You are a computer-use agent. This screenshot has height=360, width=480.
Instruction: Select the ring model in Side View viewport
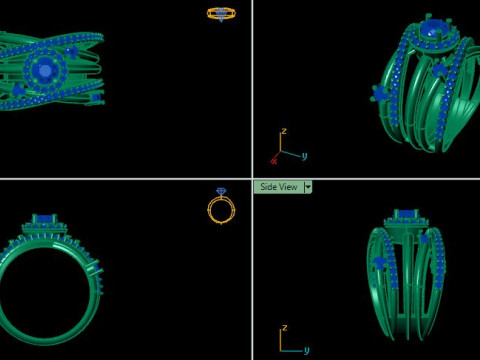coord(407,275)
